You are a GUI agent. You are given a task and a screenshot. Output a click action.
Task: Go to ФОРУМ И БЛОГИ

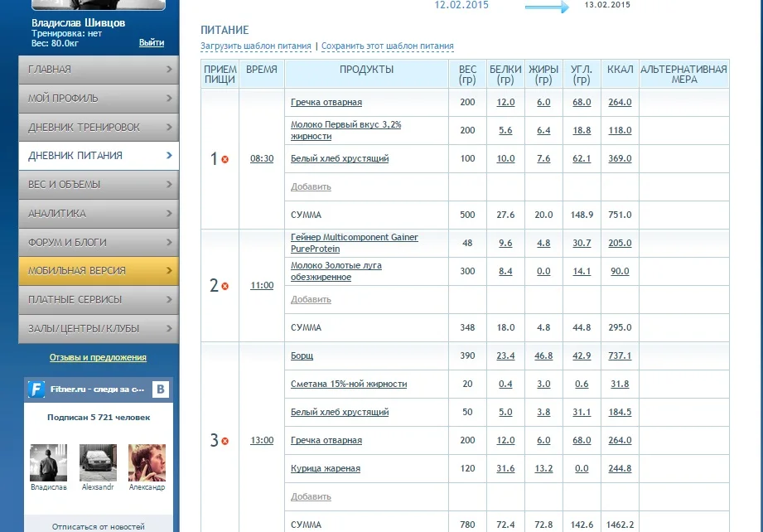click(99, 242)
